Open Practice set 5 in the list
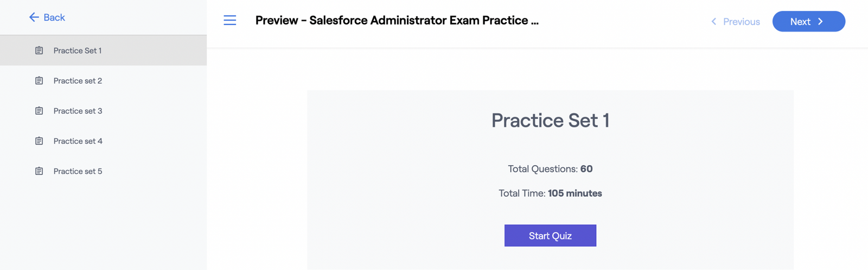The width and height of the screenshot is (868, 270). [103, 171]
